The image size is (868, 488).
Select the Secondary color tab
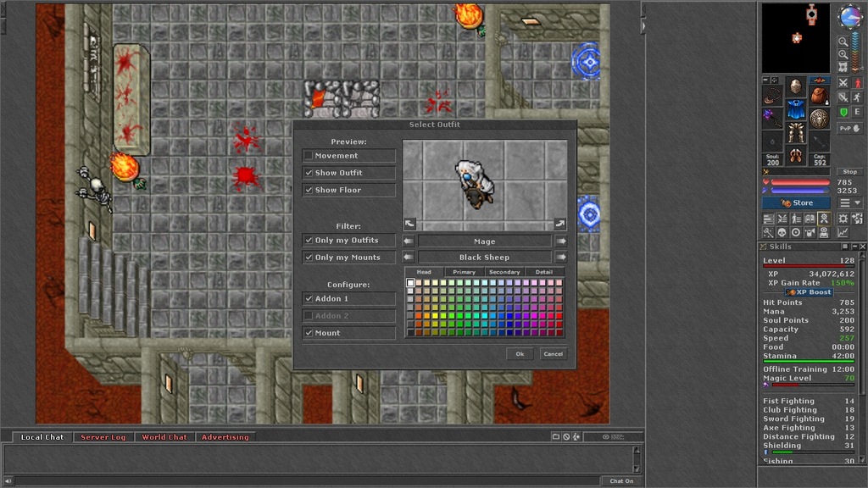[x=504, y=272]
